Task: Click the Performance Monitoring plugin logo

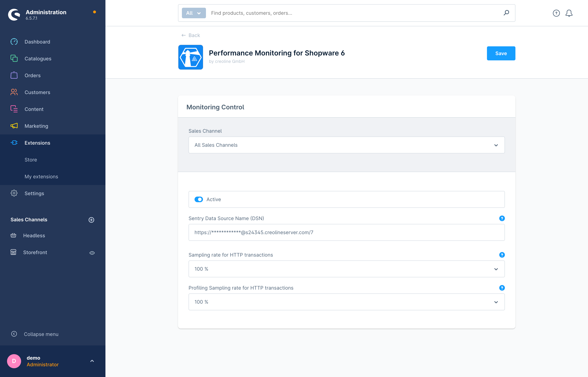Action: click(x=190, y=57)
